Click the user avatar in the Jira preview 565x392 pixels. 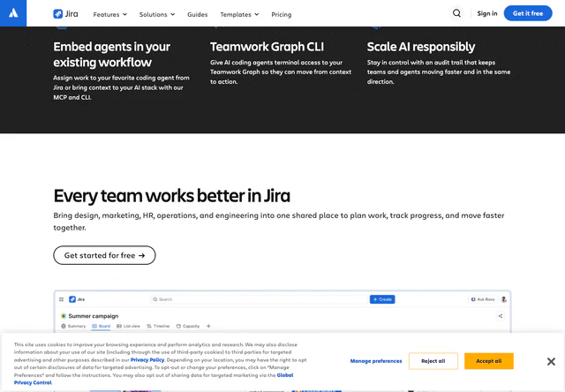pyautogui.click(x=504, y=299)
